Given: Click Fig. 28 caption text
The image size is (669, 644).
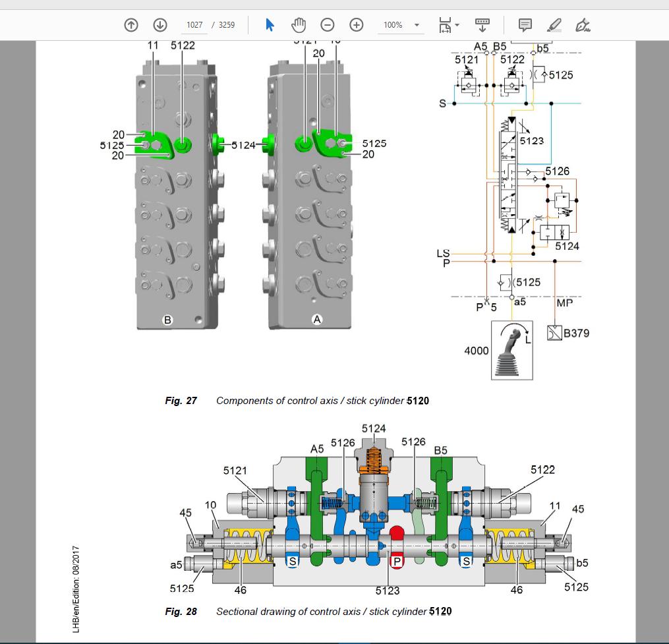Looking at the screenshot, I should [308, 612].
